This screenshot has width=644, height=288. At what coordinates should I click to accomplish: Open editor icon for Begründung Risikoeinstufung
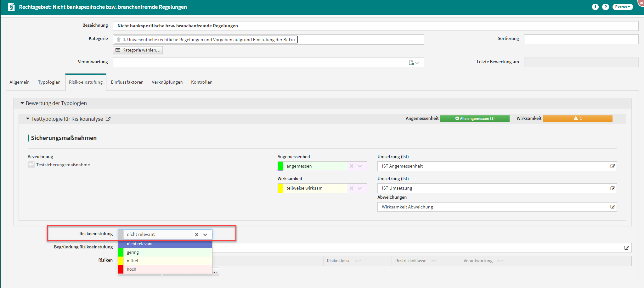(626, 248)
